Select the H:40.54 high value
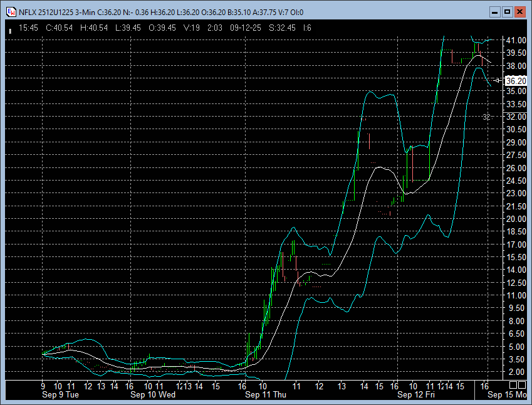This screenshot has height=405, width=532. [94, 28]
